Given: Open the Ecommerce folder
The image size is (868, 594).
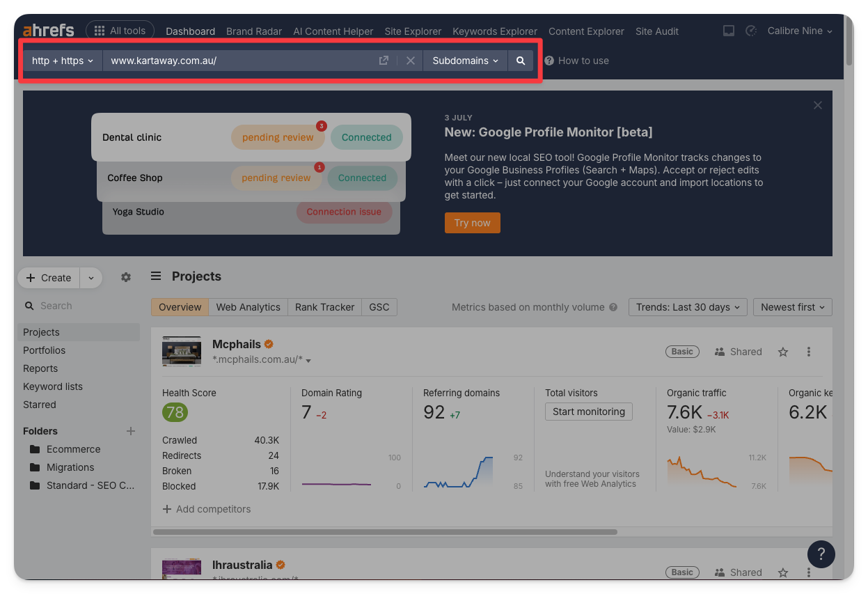Looking at the screenshot, I should click(73, 449).
